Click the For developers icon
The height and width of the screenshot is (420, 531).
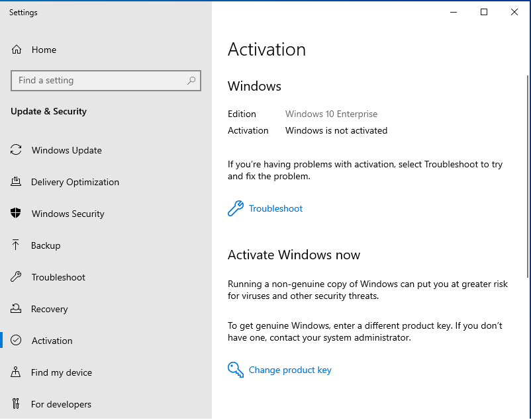click(x=15, y=404)
